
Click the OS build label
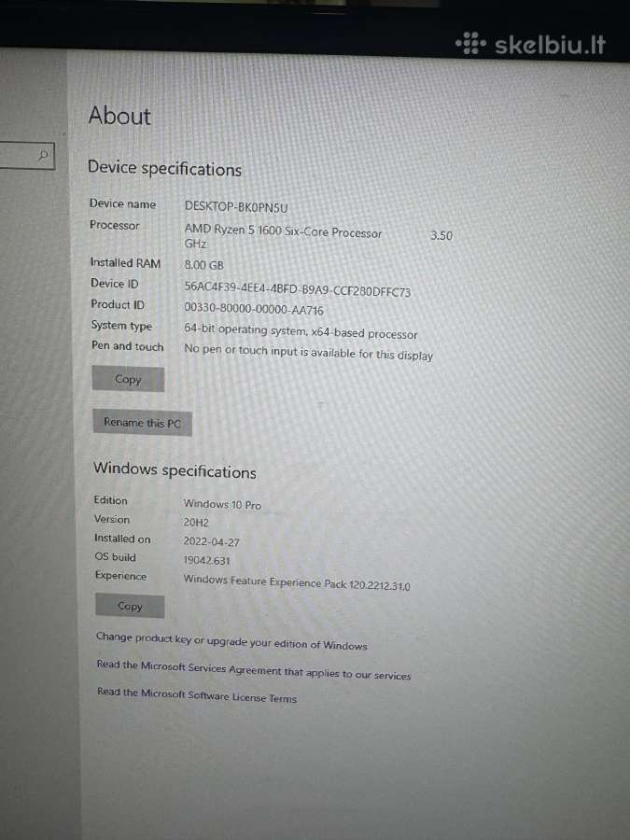click(x=115, y=557)
